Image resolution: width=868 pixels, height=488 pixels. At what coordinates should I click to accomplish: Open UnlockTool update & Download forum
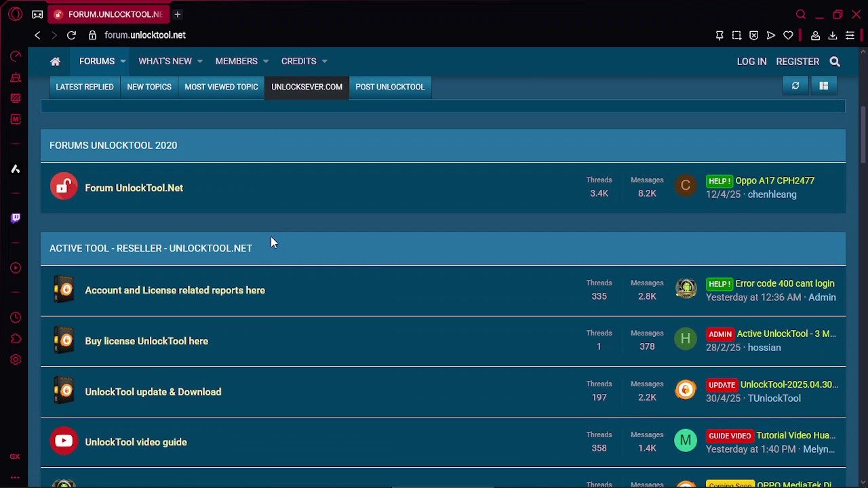pyautogui.click(x=153, y=392)
